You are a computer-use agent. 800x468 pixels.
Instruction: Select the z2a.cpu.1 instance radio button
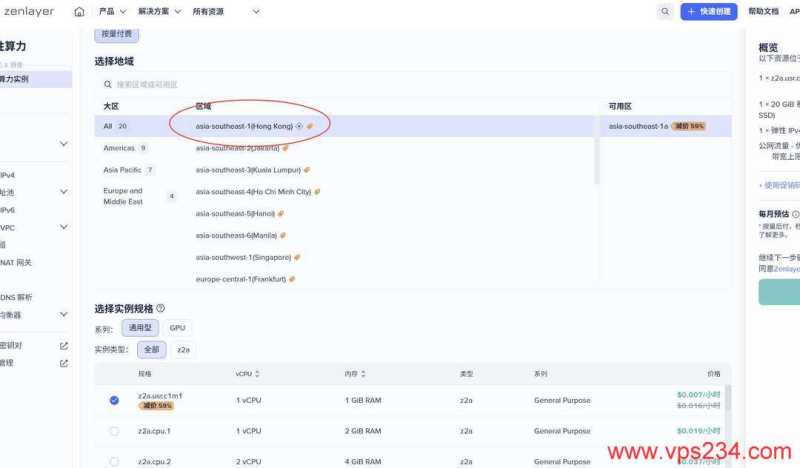tap(114, 431)
